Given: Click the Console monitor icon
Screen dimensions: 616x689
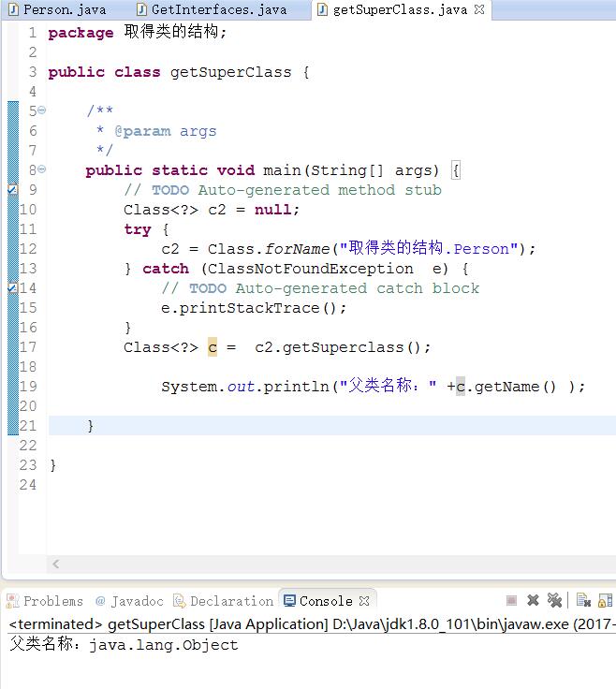Looking at the screenshot, I should point(289,600).
